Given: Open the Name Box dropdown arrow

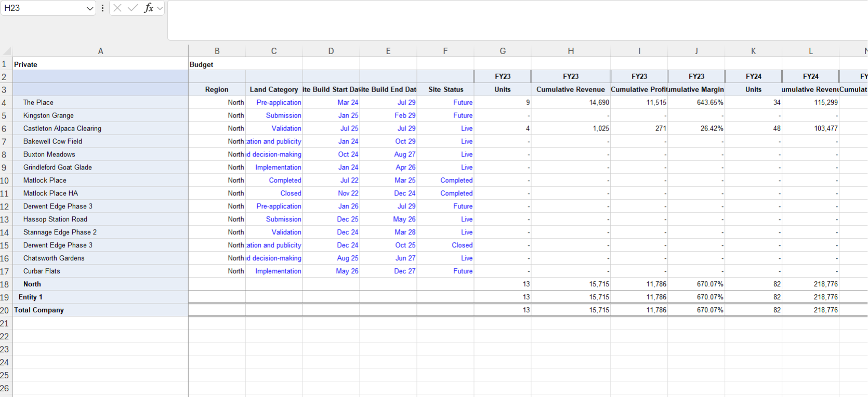Looking at the screenshot, I should (x=90, y=8).
